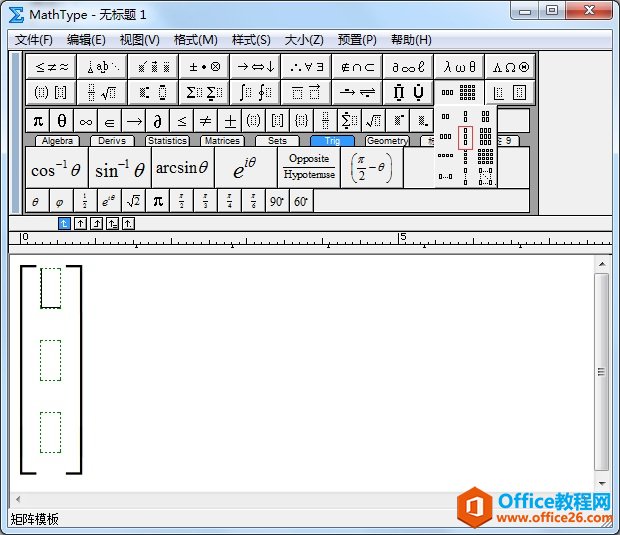Screen dimensions: 620x535
Task: Select center-justified tab stop
Action: 80,224
